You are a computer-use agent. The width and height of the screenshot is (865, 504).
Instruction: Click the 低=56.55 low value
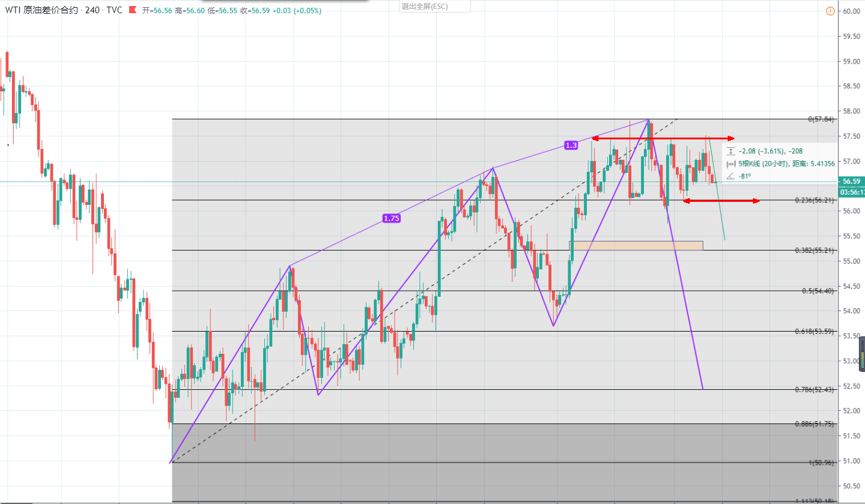(222, 11)
